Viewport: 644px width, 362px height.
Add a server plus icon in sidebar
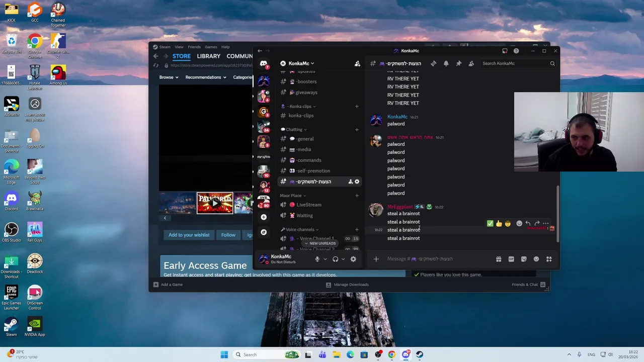point(263,217)
